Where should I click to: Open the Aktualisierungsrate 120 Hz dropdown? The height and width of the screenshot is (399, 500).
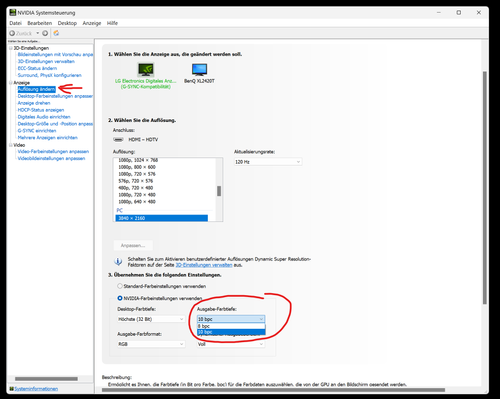tap(268, 162)
